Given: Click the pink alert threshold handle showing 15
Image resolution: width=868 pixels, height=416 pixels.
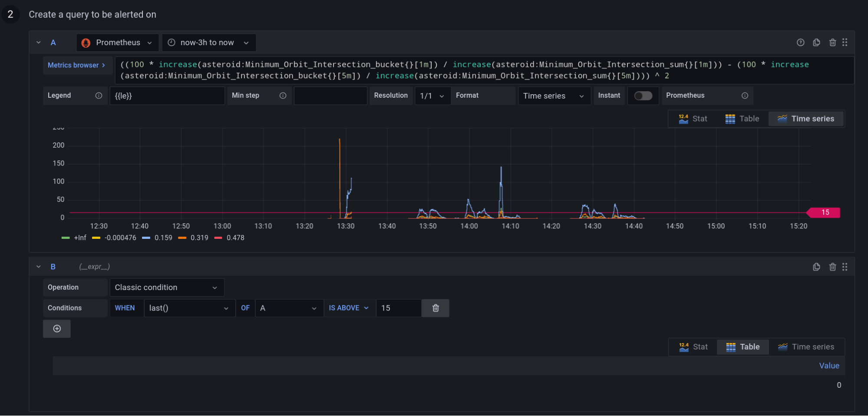Looking at the screenshot, I should (823, 212).
